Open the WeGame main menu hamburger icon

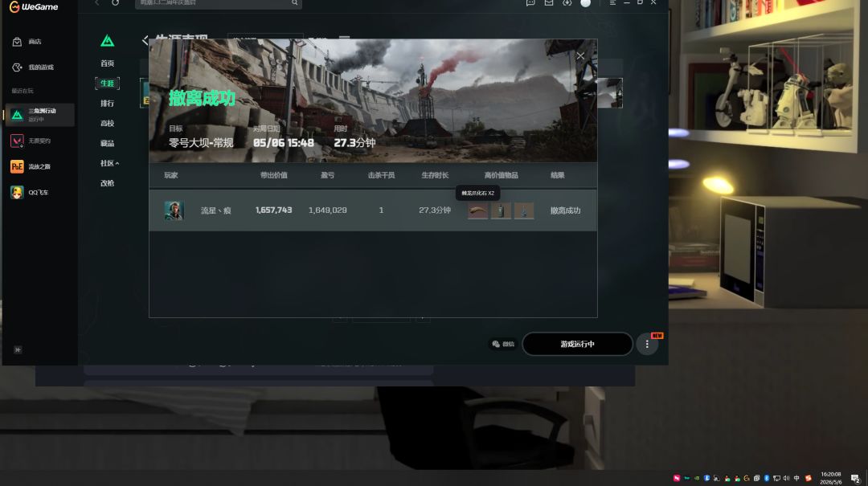click(x=612, y=2)
